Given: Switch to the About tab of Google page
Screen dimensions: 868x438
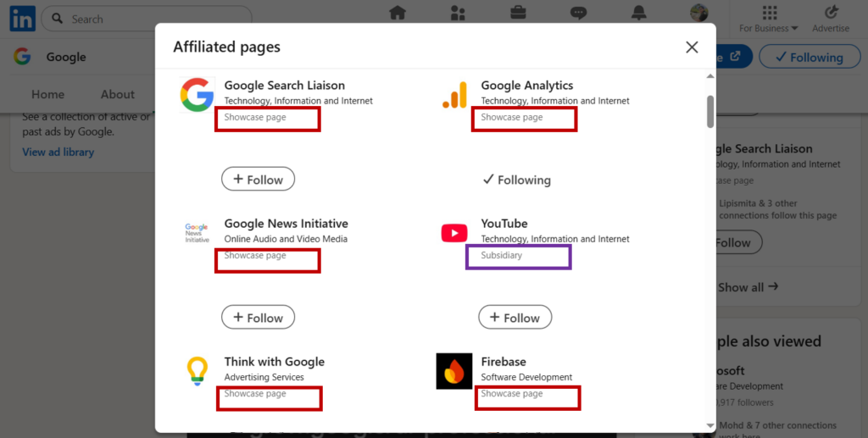Looking at the screenshot, I should pos(117,95).
